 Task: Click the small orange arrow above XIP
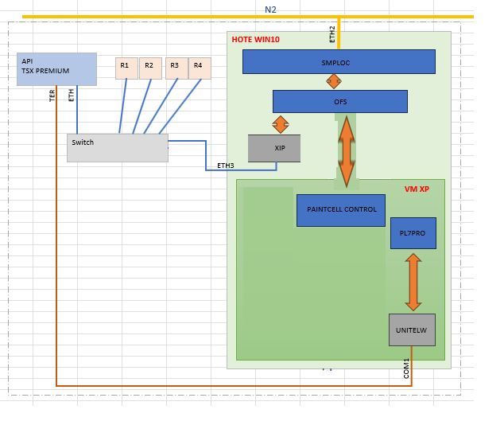(280, 123)
